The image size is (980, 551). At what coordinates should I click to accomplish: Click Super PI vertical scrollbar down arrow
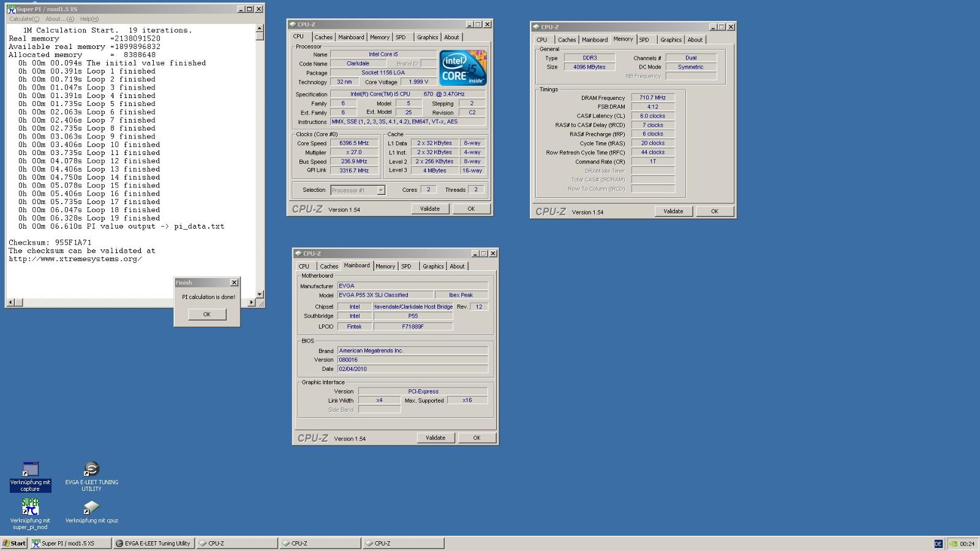coord(260,294)
